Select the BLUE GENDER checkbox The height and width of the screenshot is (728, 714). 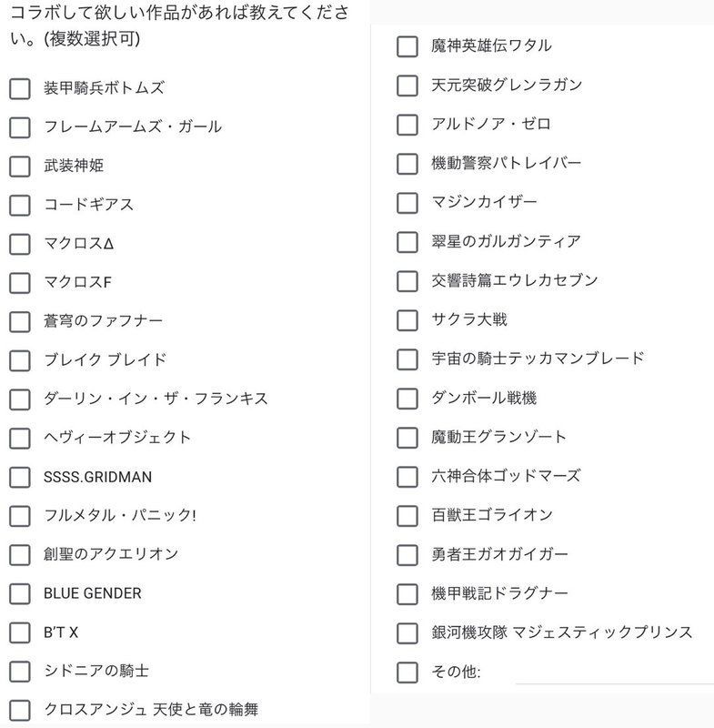(20, 593)
